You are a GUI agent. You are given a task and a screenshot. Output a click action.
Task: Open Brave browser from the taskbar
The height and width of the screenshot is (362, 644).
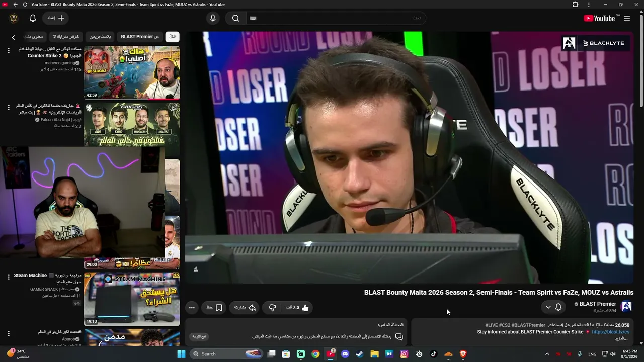click(x=463, y=354)
